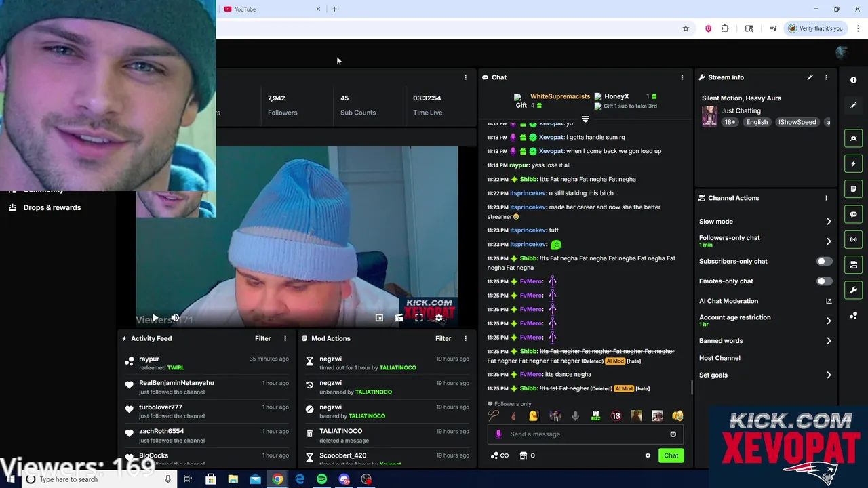Expand Account age restriction options
This screenshot has width=868, height=488.
[829, 321]
